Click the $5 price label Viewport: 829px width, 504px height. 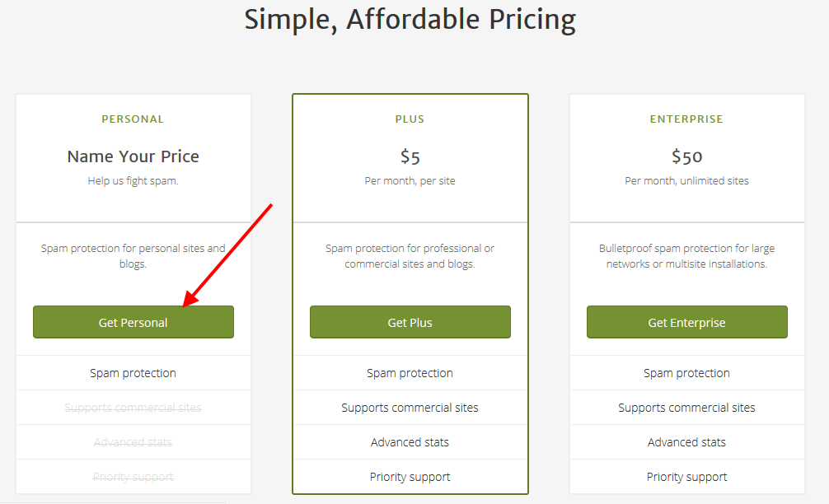[x=410, y=157]
